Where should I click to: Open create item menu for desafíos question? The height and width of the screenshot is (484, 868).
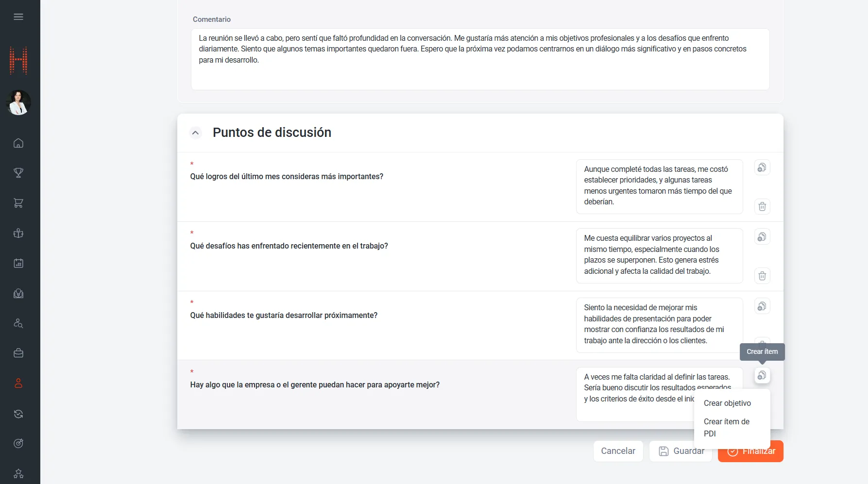pyautogui.click(x=762, y=237)
